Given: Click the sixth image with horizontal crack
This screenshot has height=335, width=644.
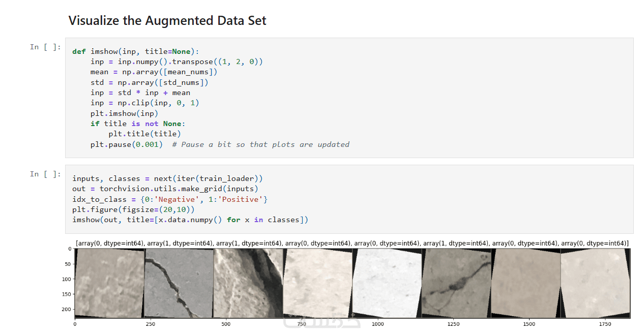Looking at the screenshot, I should click(x=456, y=284).
